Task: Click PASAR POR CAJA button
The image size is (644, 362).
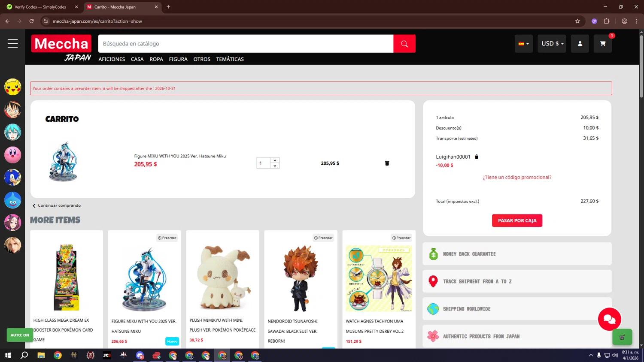Action: (x=517, y=220)
